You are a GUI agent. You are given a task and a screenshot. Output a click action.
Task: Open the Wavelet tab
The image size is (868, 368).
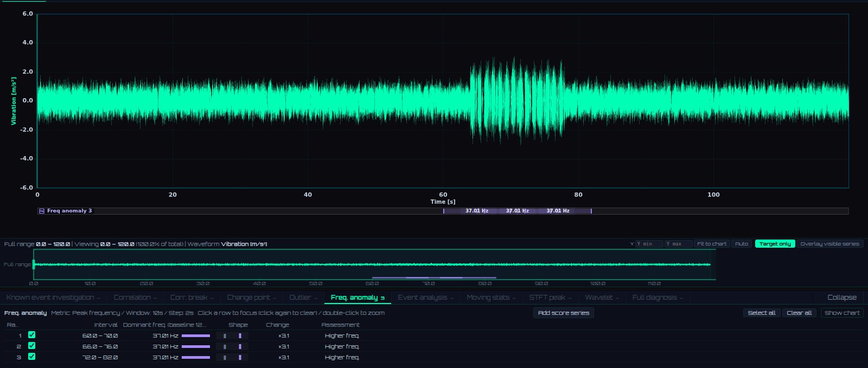pyautogui.click(x=602, y=298)
